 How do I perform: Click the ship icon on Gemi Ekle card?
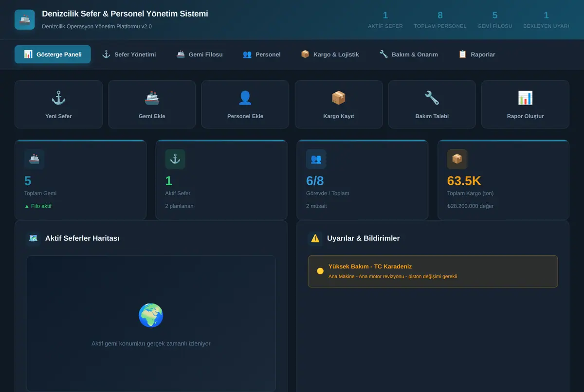(x=152, y=98)
